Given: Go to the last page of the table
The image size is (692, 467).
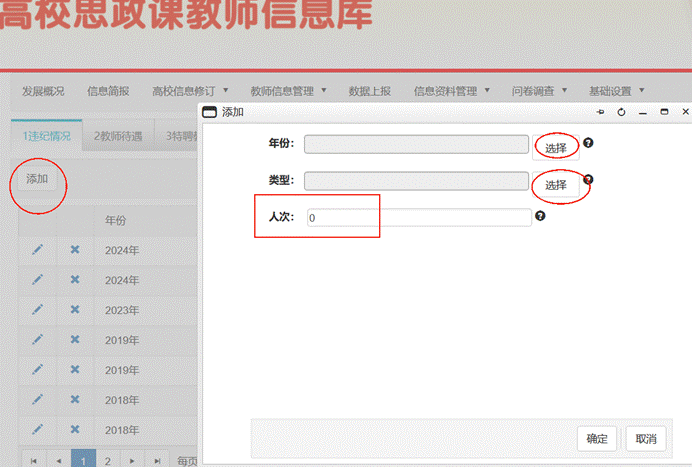Looking at the screenshot, I should 157,460.
